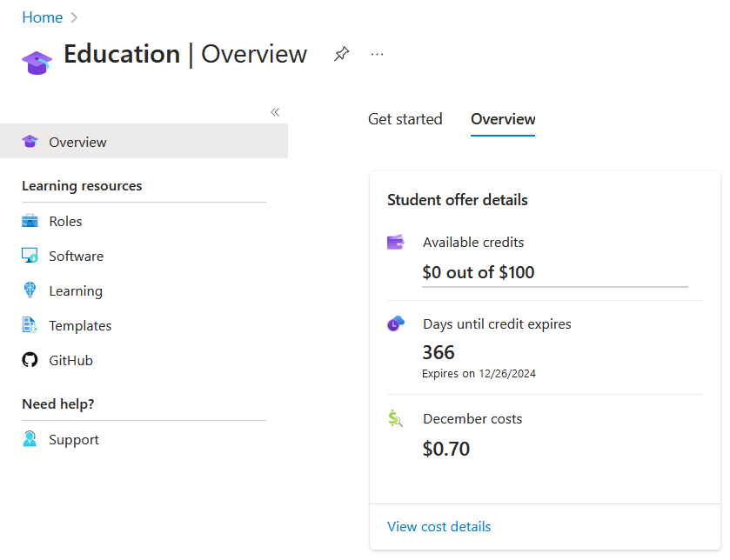Screen dimensions: 730x560
Task: Click the Support person icon
Action: tap(30, 439)
